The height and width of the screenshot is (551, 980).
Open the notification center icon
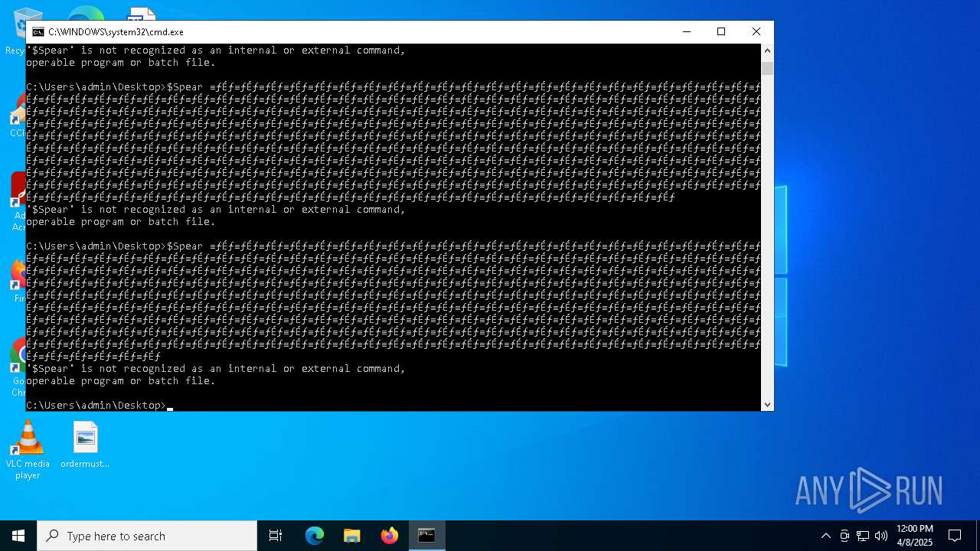955,536
